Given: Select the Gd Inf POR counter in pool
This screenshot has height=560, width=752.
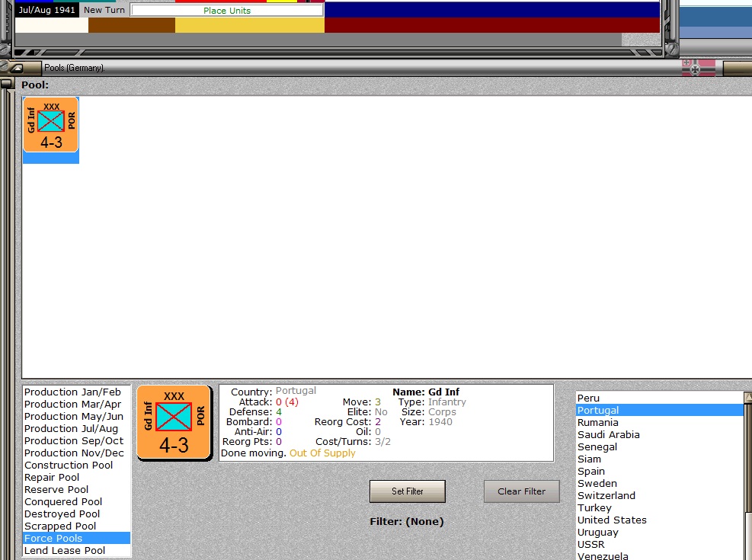Looking at the screenshot, I should (x=51, y=125).
